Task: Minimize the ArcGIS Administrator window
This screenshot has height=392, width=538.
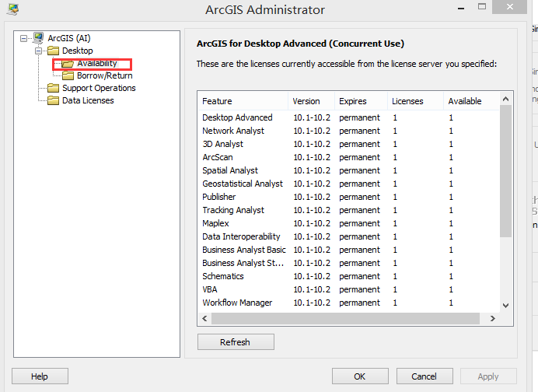Action: tap(461, 8)
